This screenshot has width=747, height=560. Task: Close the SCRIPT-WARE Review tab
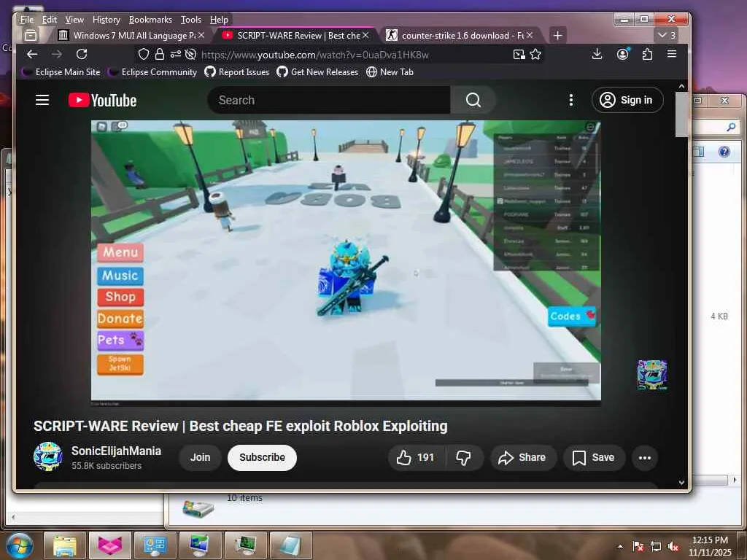(365, 35)
